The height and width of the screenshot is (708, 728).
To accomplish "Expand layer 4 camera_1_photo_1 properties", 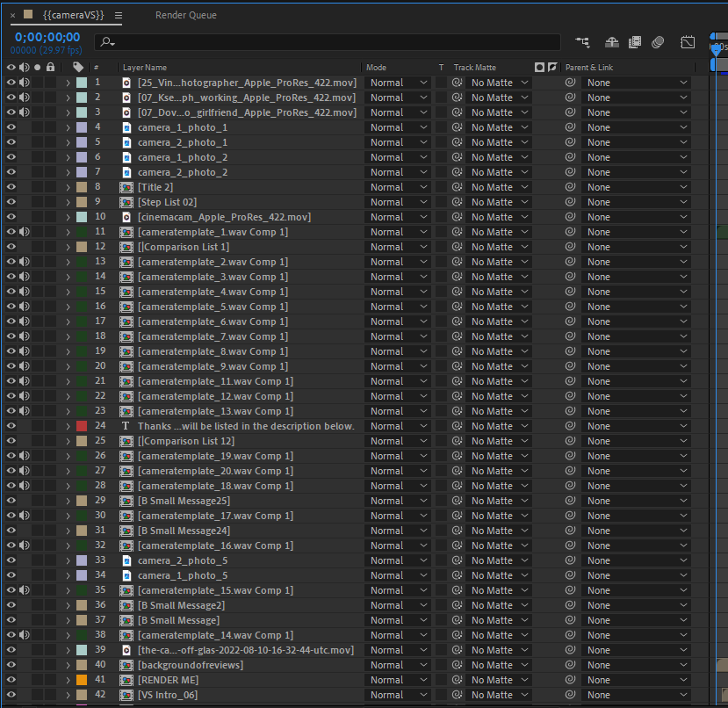I will 68,127.
